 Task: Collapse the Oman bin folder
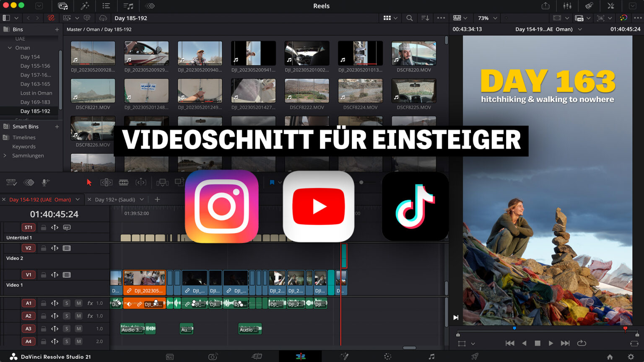(10, 48)
